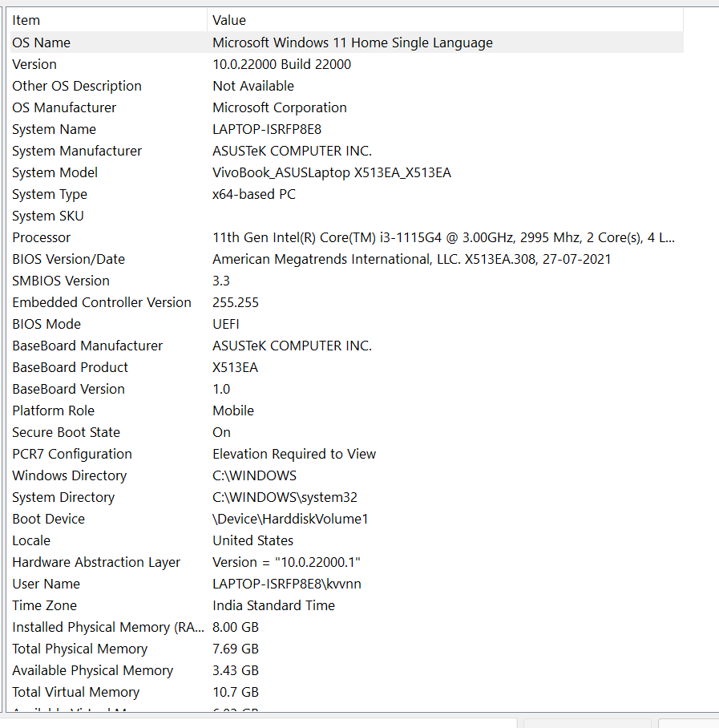Click the 7.69 GB value

point(236,649)
